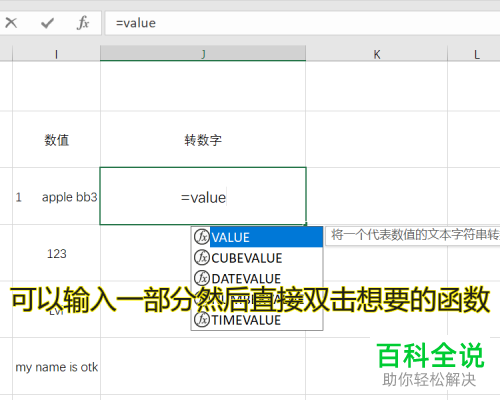Select column I header
The width and height of the screenshot is (500, 400).
coord(56,54)
